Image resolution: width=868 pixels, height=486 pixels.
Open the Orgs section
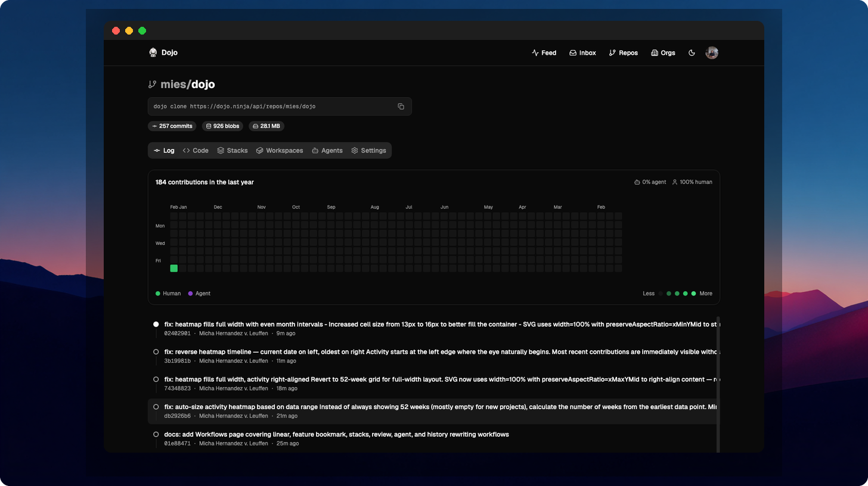[663, 52]
